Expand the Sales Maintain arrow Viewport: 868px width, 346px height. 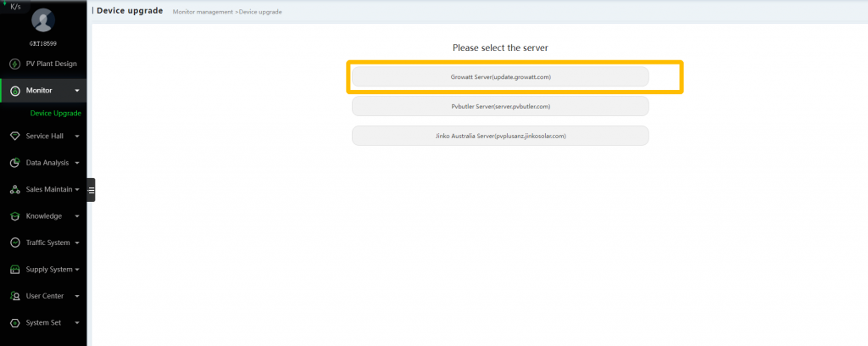[77, 190]
